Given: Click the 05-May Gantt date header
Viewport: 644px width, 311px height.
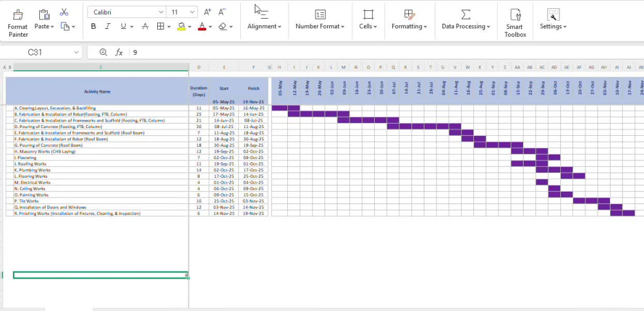Looking at the screenshot, I should tap(279, 88).
